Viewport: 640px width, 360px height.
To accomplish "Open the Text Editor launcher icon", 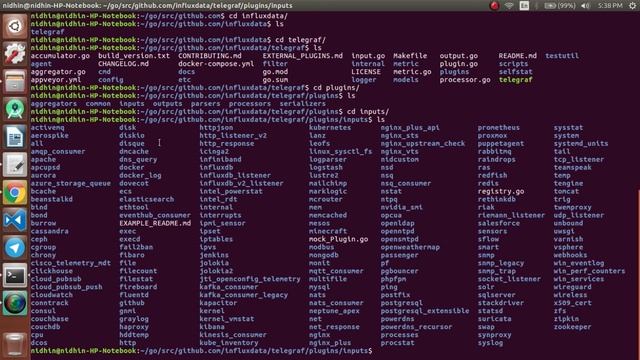I will click(x=15, y=164).
